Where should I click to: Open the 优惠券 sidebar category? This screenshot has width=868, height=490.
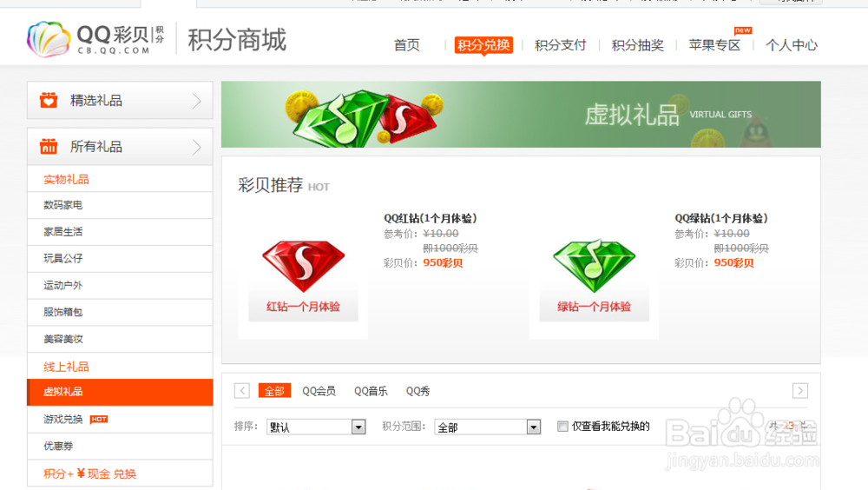click(x=120, y=446)
